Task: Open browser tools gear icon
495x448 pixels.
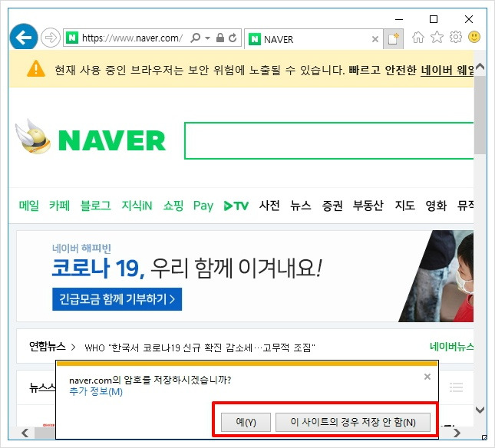Action: click(456, 38)
